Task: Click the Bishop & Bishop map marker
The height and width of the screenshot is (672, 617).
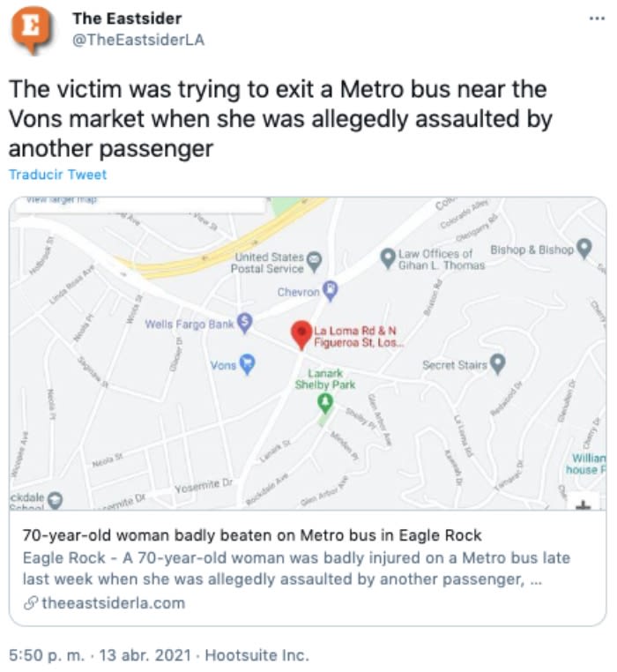Action: tap(584, 249)
